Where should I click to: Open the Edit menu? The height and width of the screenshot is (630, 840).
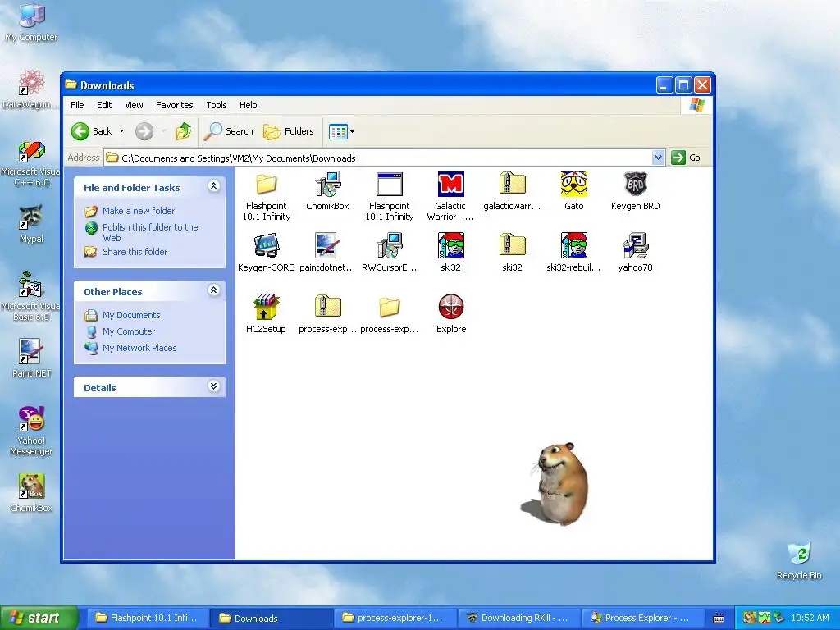click(104, 105)
